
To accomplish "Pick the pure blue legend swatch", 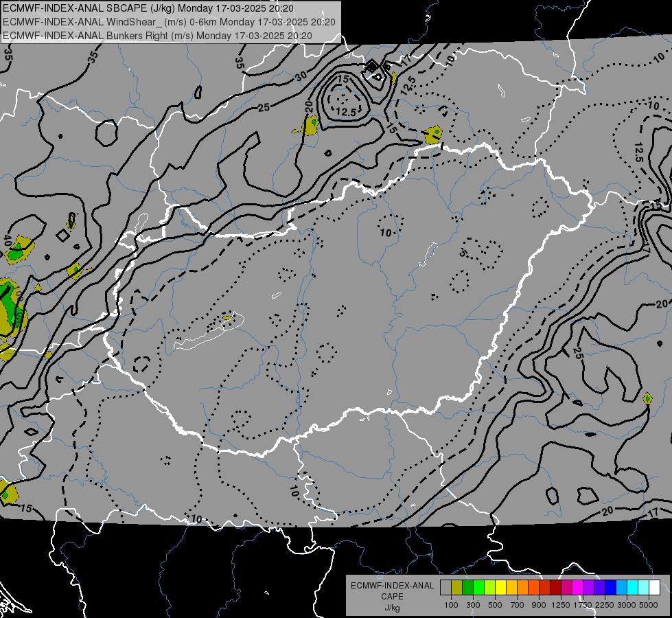I will tap(610, 588).
